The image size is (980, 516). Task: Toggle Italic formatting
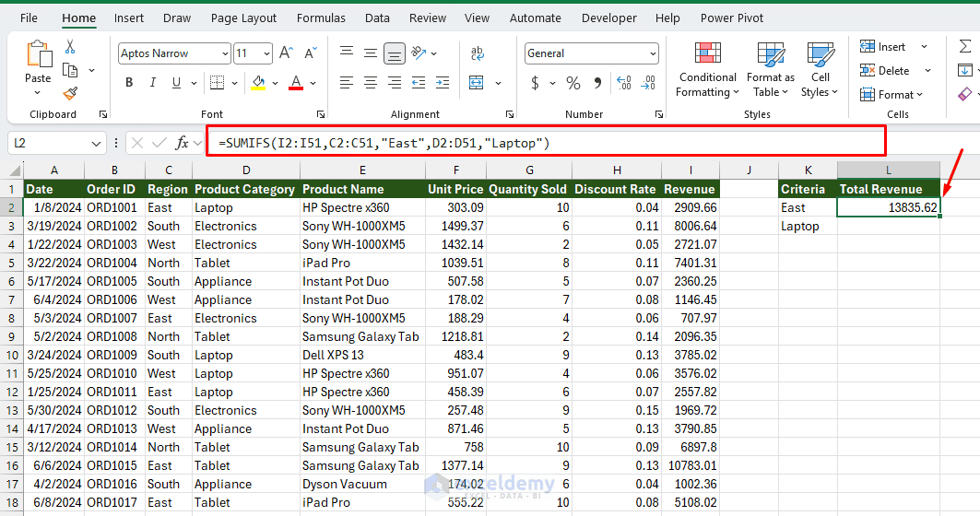point(152,82)
